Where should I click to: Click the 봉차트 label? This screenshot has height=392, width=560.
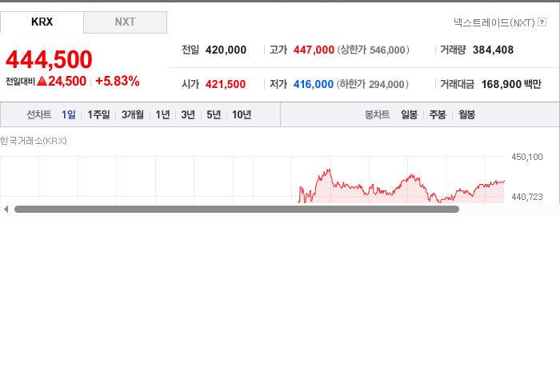coord(377,114)
